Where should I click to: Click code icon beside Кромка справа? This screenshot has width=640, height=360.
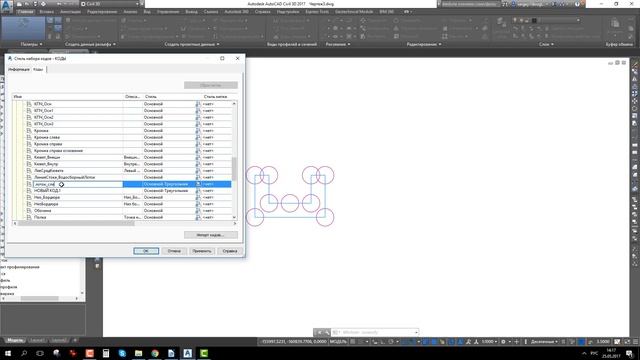click(29, 144)
